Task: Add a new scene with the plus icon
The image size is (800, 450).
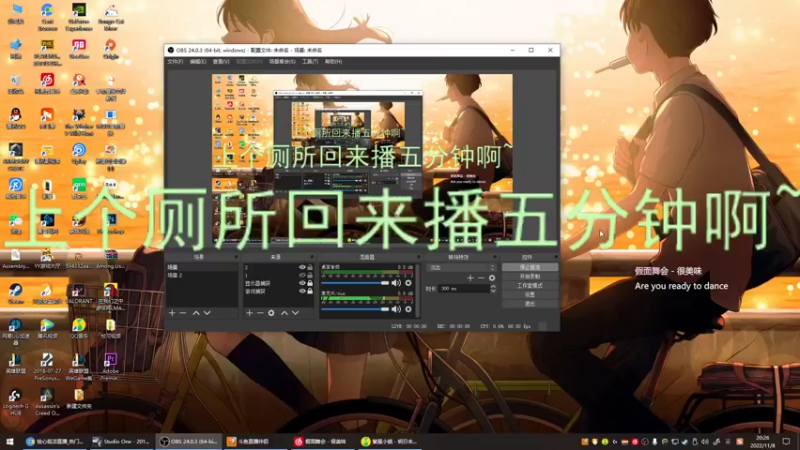Action: click(172, 313)
